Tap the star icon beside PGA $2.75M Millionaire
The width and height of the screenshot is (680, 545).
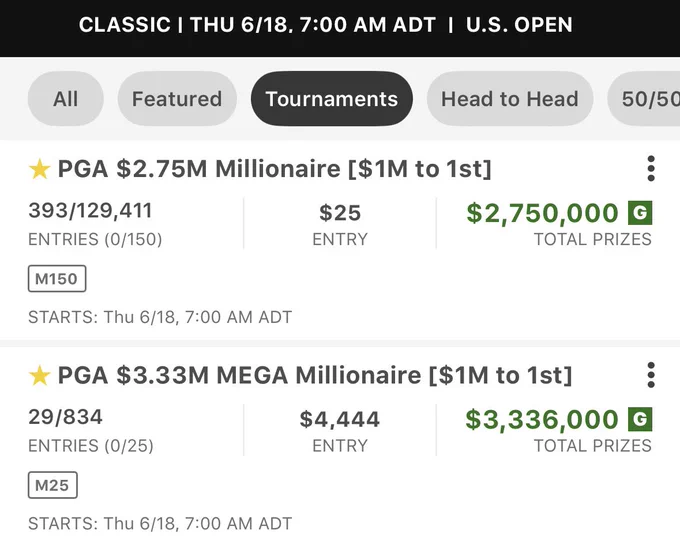pyautogui.click(x=39, y=169)
